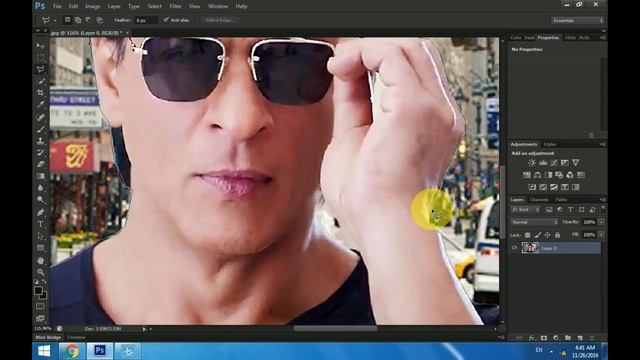Select the Clone Stamp tool
Image resolution: width=640 pixels, height=360 pixels.
[x=40, y=141]
